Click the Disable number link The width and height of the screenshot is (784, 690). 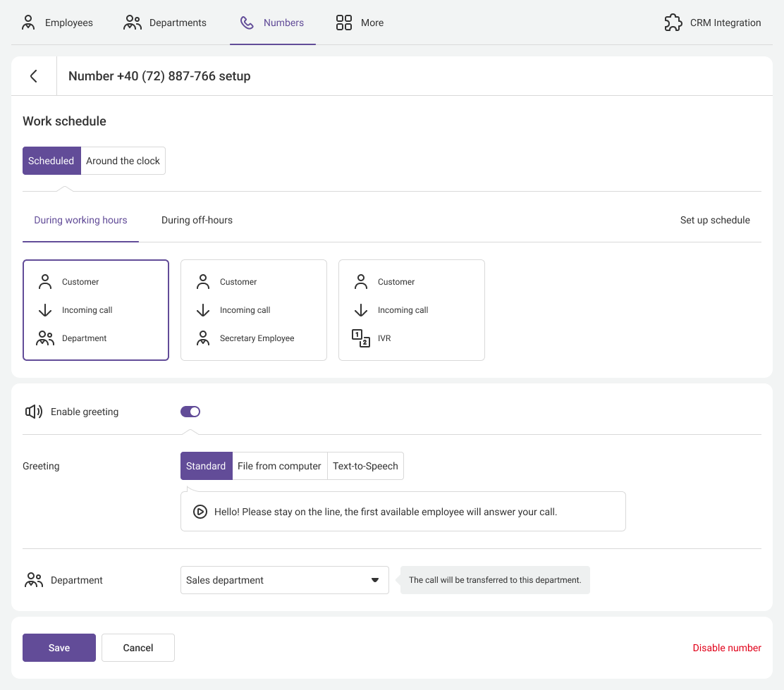click(726, 648)
